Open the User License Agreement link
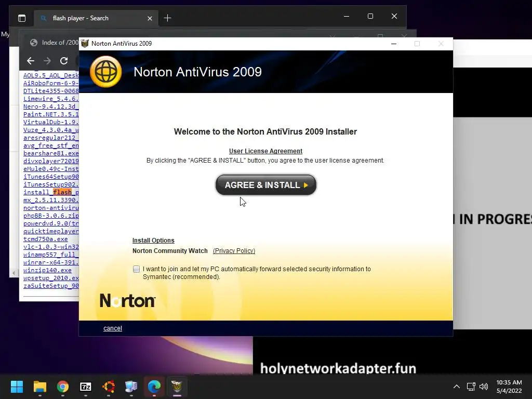This screenshot has width=532, height=399. (265, 151)
